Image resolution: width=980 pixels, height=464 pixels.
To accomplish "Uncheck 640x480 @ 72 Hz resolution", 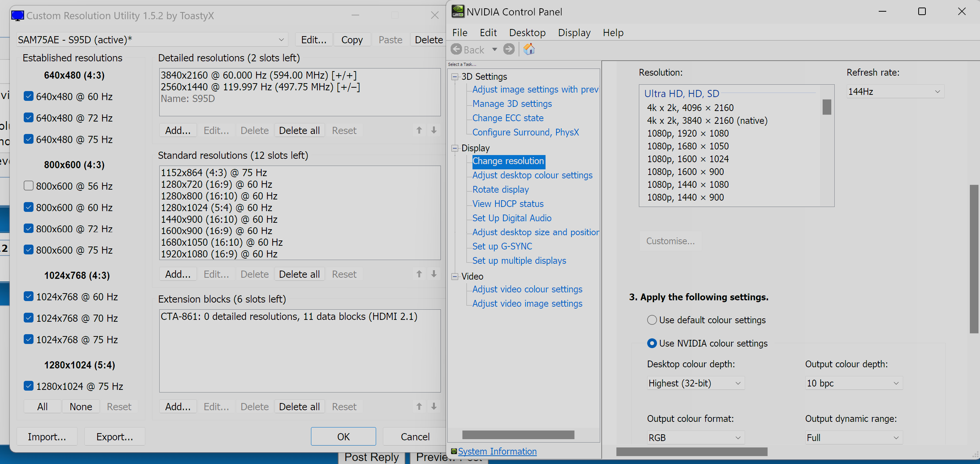I will click(x=29, y=118).
